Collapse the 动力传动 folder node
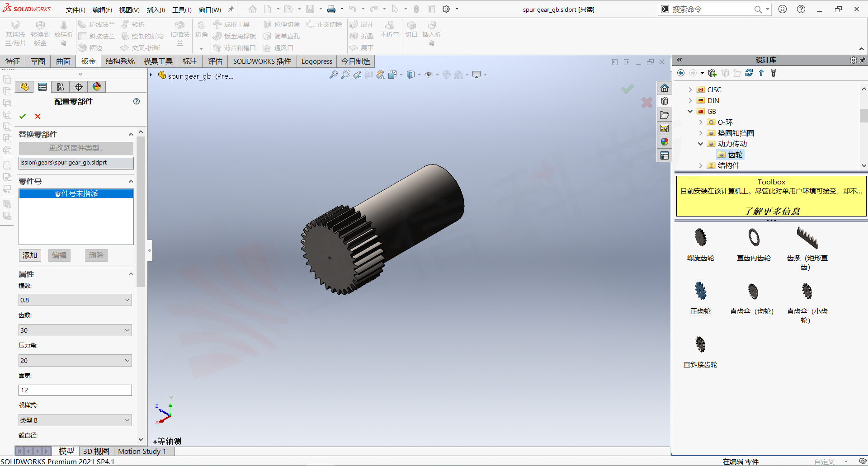Image resolution: width=868 pixels, height=466 pixels. [701, 144]
